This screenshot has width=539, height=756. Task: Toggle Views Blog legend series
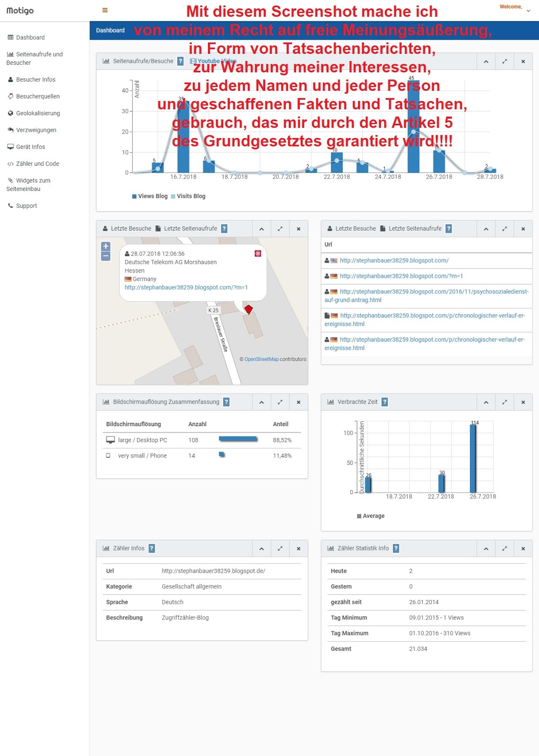[x=150, y=196]
